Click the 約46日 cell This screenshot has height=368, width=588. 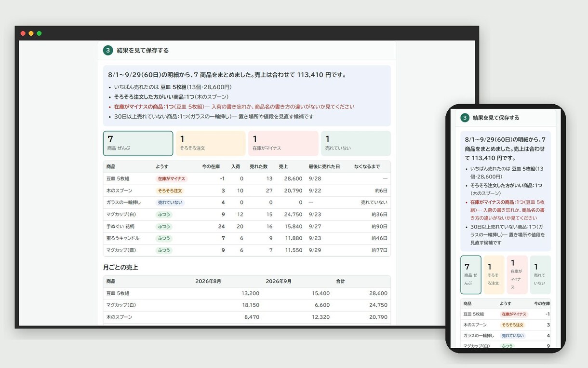coord(380,238)
